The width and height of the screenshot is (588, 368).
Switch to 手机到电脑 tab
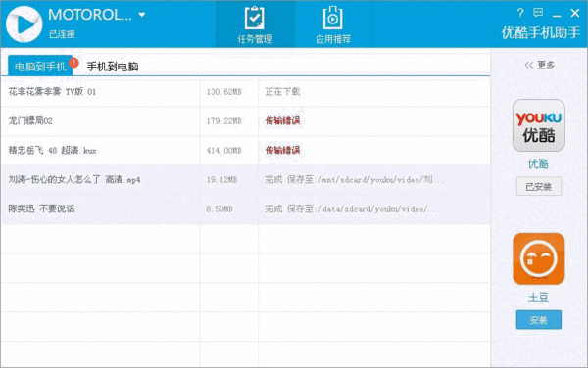coord(113,67)
